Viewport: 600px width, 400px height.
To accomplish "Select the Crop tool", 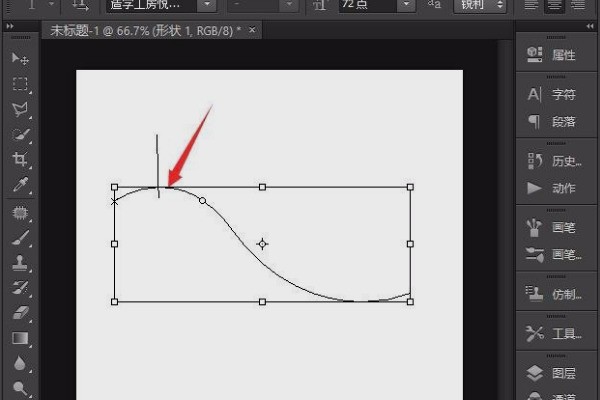I will (20, 159).
